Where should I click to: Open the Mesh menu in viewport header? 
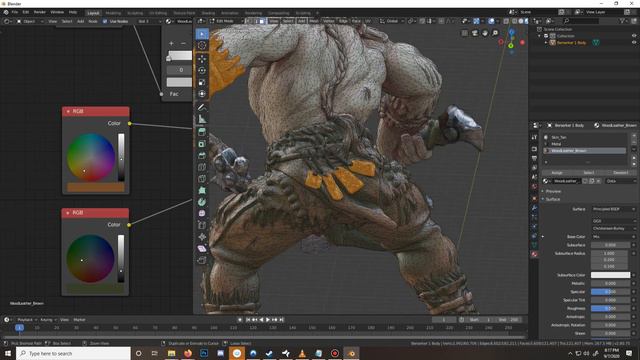coord(314,21)
